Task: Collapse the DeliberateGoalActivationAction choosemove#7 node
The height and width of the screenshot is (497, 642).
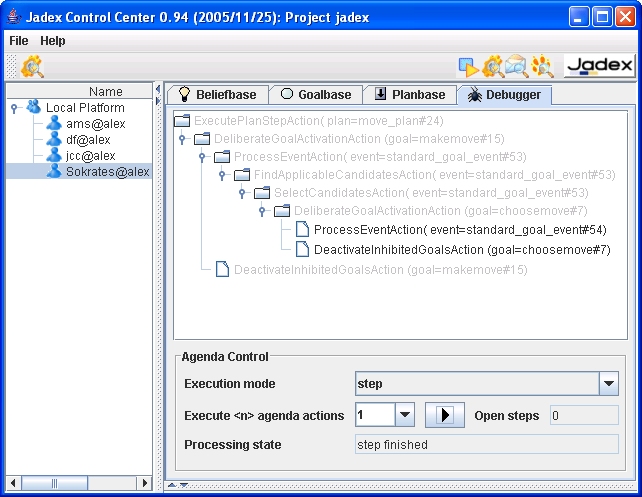Action: pos(262,212)
